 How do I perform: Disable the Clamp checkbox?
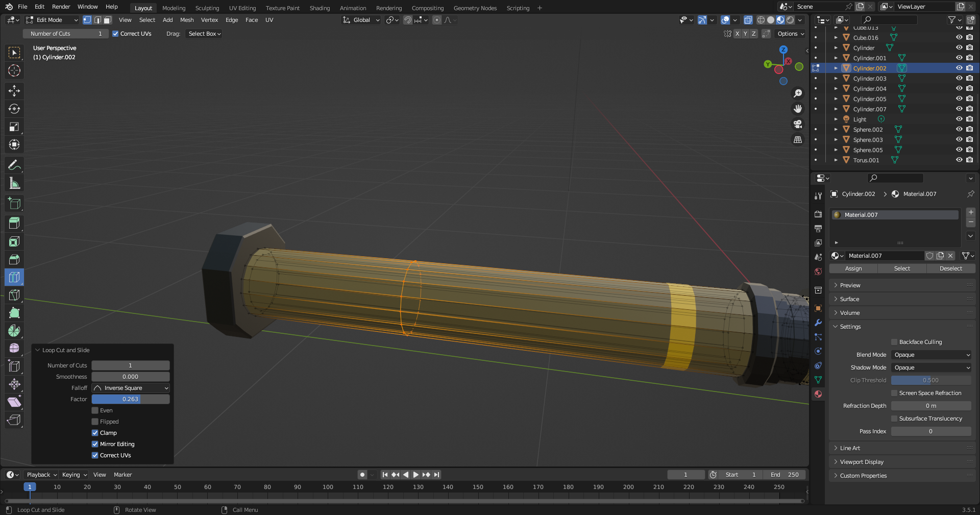coord(95,433)
